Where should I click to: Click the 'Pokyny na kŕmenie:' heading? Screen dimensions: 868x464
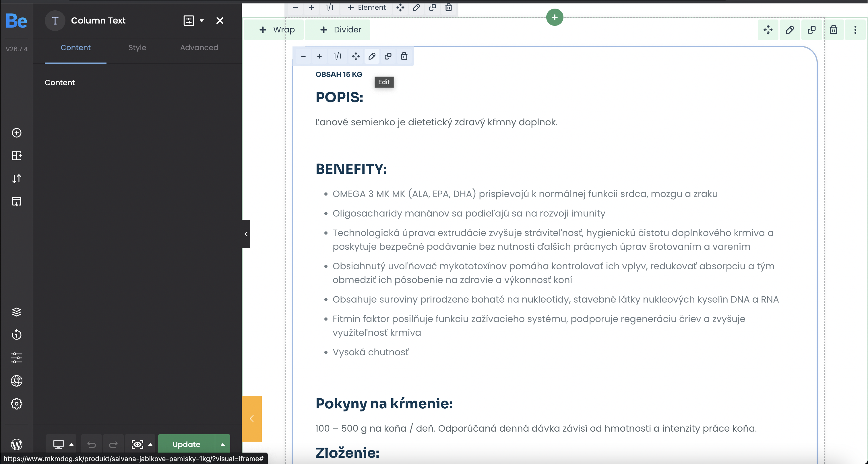click(x=384, y=403)
